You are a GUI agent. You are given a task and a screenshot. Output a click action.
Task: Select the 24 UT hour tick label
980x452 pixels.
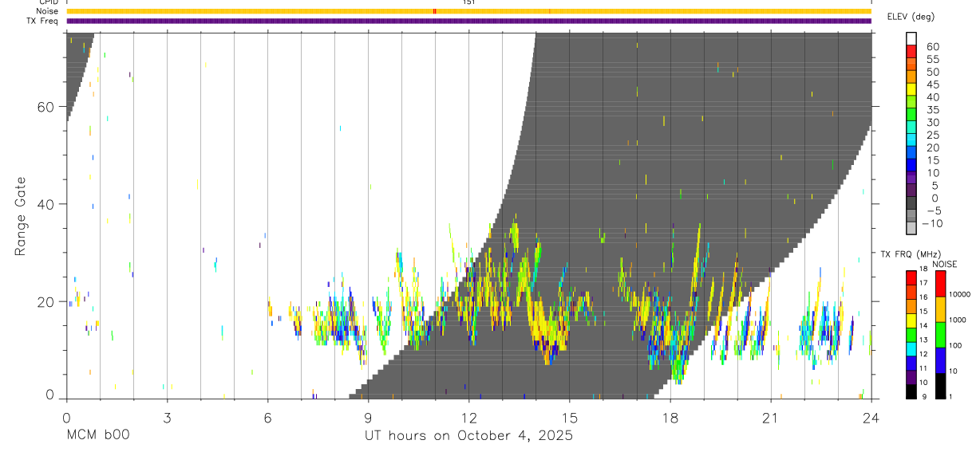click(871, 419)
